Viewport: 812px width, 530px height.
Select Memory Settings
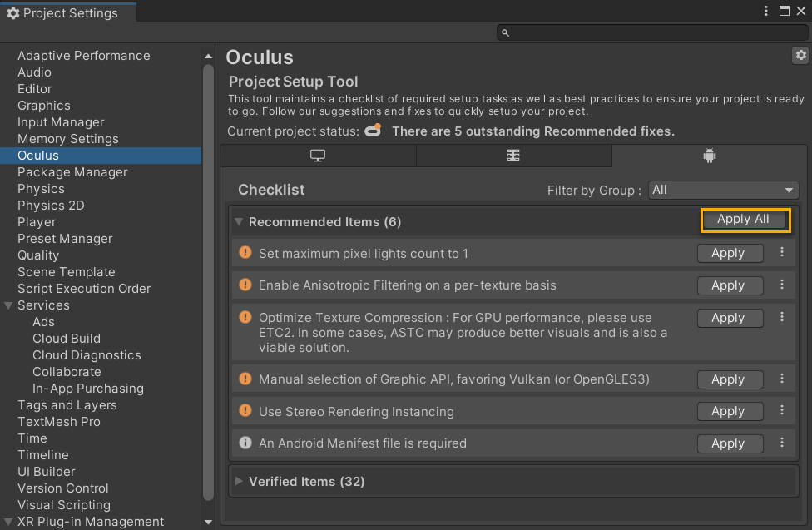click(x=68, y=139)
